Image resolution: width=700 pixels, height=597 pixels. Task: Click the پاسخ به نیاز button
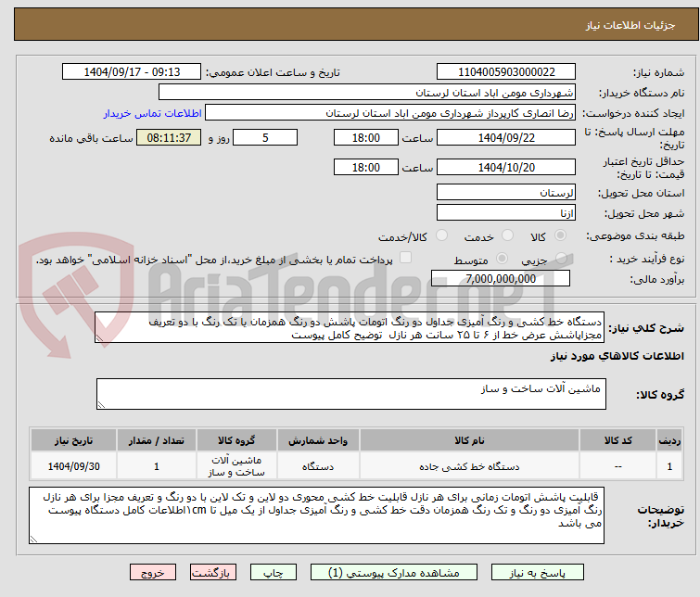(x=538, y=573)
